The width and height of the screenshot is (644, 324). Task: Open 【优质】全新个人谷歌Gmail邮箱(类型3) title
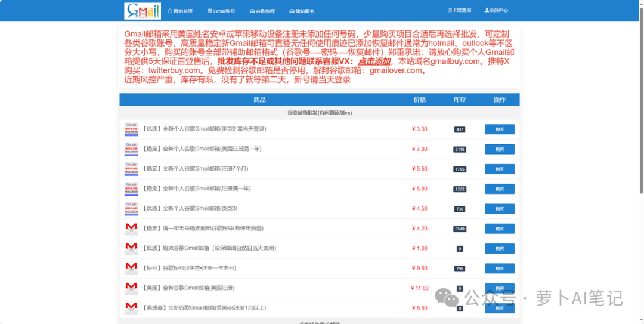pos(190,208)
